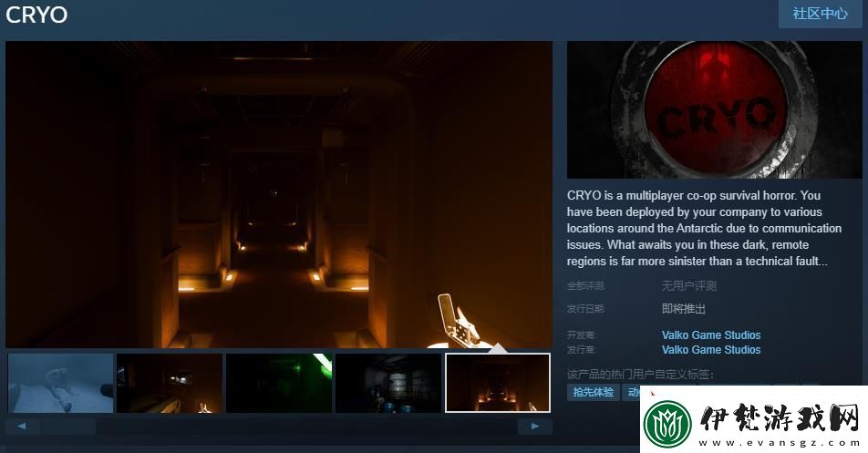Screen dimensions: 868x453
Task: Select the blue barrels room thumbnail
Action: [388, 384]
